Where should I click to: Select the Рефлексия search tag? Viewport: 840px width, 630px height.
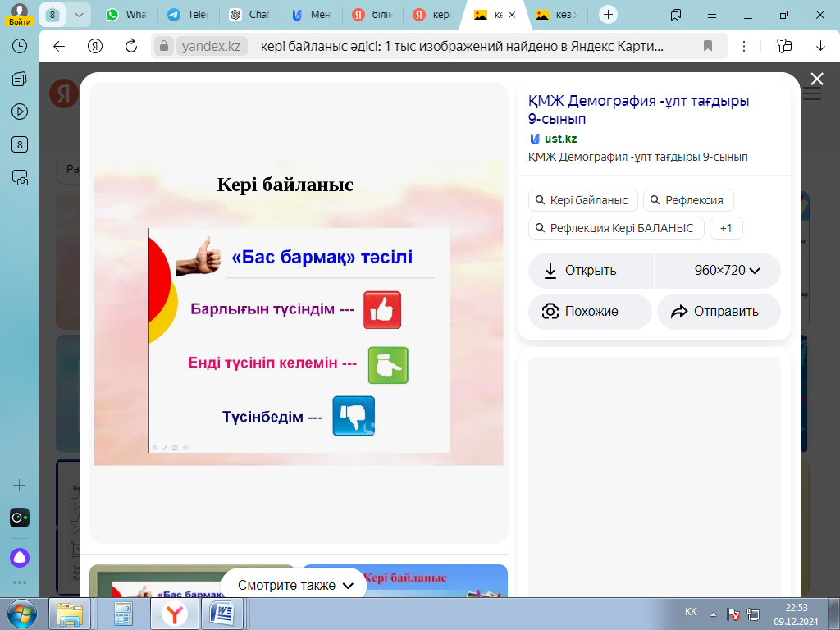[x=687, y=200]
